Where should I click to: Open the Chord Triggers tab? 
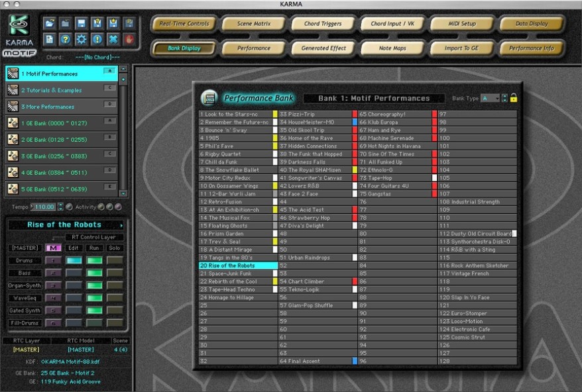pyautogui.click(x=323, y=24)
